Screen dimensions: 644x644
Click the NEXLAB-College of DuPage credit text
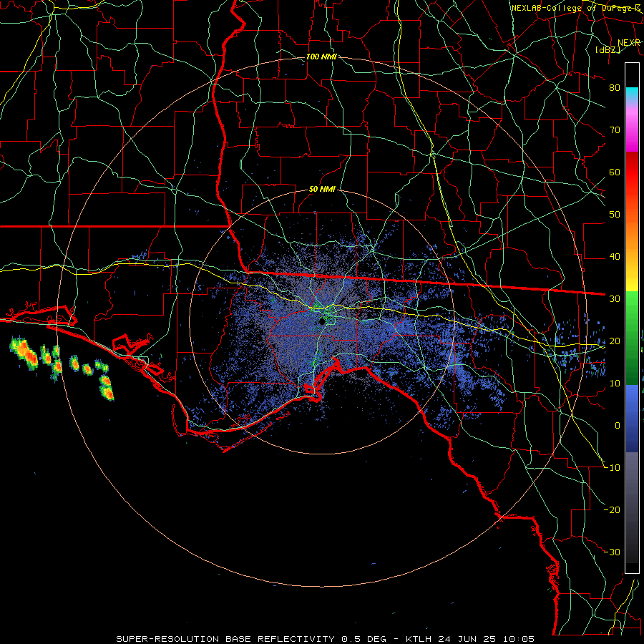point(576,8)
